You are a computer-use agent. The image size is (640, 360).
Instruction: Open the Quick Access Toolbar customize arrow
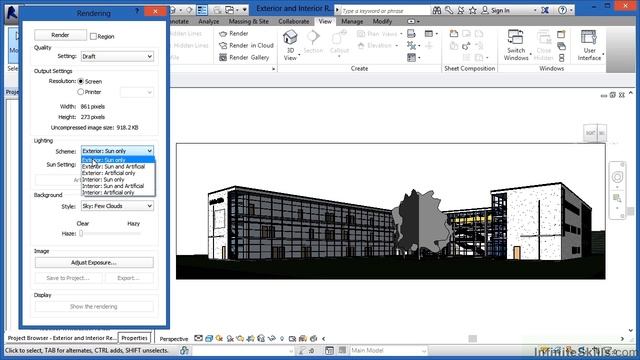[x=244, y=10]
